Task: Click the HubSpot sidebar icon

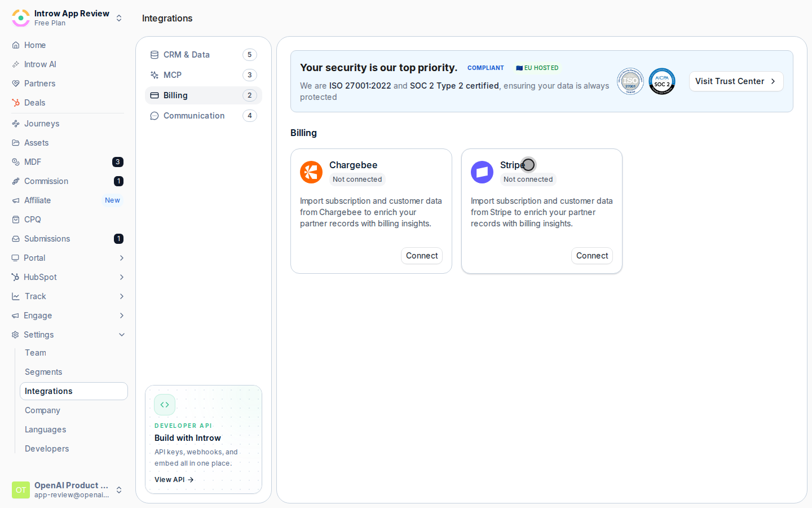Action: (16, 277)
